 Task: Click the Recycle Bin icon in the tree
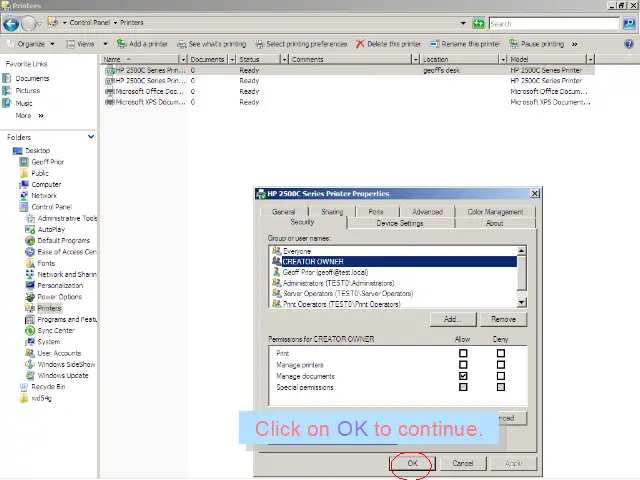(x=24, y=386)
